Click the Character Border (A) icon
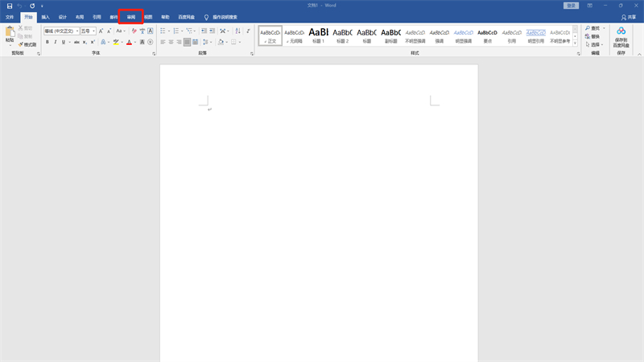The image size is (644, 362). (151, 31)
